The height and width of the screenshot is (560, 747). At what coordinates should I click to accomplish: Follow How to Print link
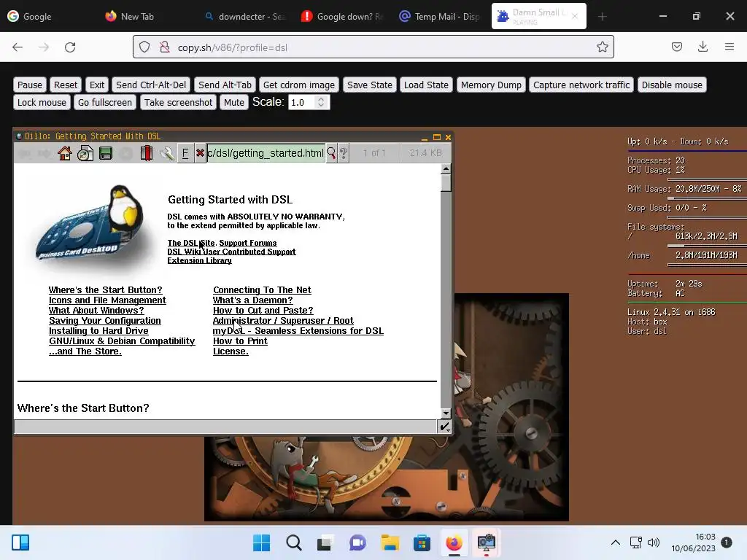point(240,341)
